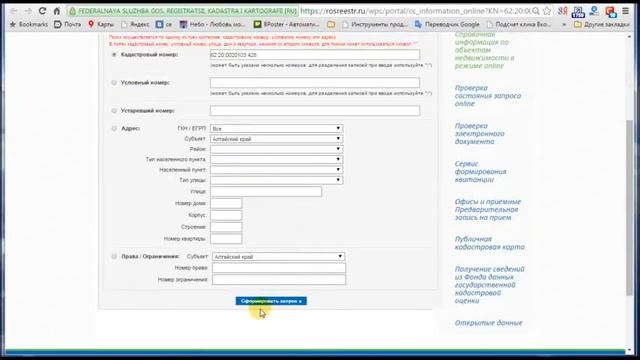This screenshot has height=360, width=640.
Task: Open the Яндекс bookmark
Action: (135, 24)
